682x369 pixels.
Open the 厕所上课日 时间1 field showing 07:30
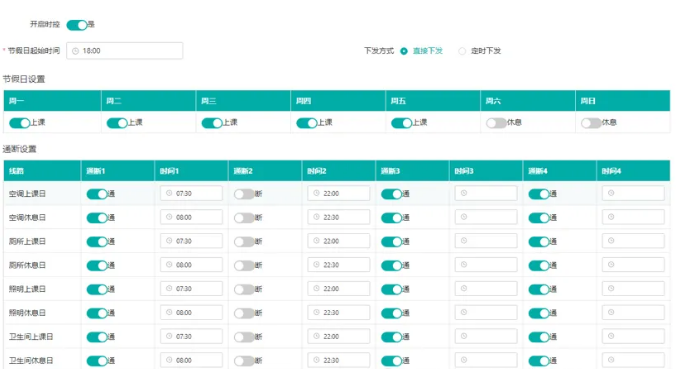coord(191,241)
